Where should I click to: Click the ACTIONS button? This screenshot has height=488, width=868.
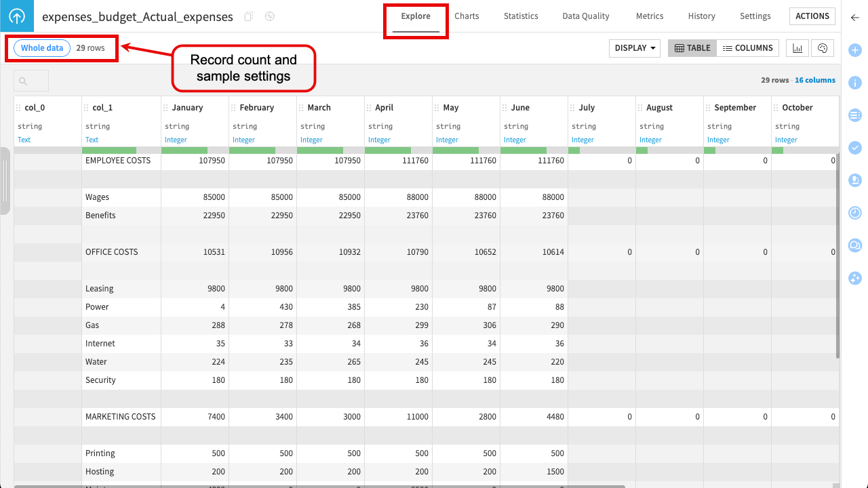tap(812, 16)
